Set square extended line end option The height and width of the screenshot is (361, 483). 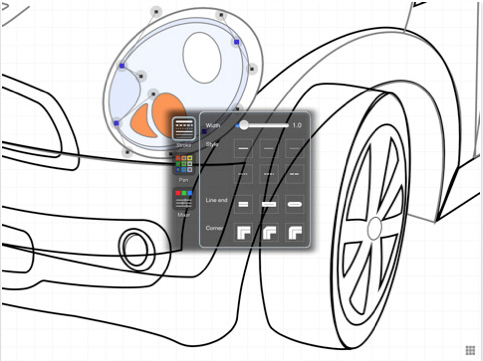tap(269, 204)
